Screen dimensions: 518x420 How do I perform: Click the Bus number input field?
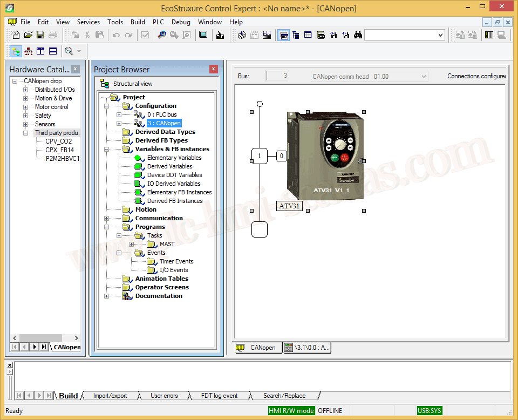[277, 76]
